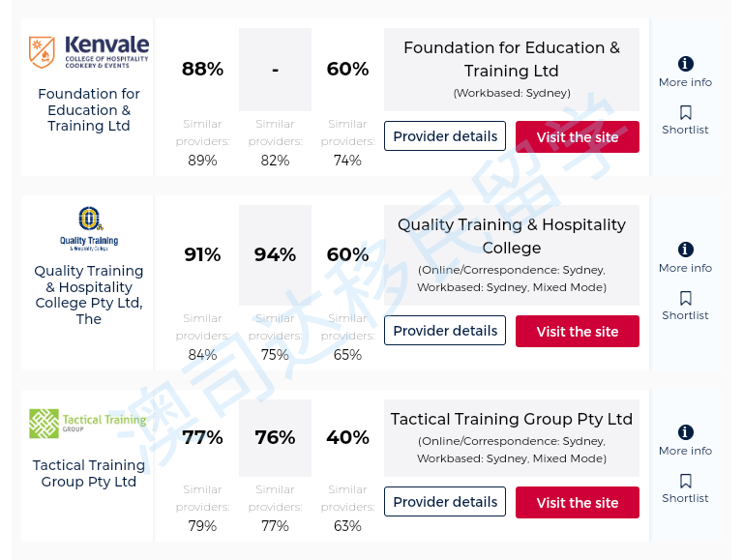Viewport: 743px width, 560px height.
Task: Show More info for Tactical Training Group
Action: [x=686, y=432]
